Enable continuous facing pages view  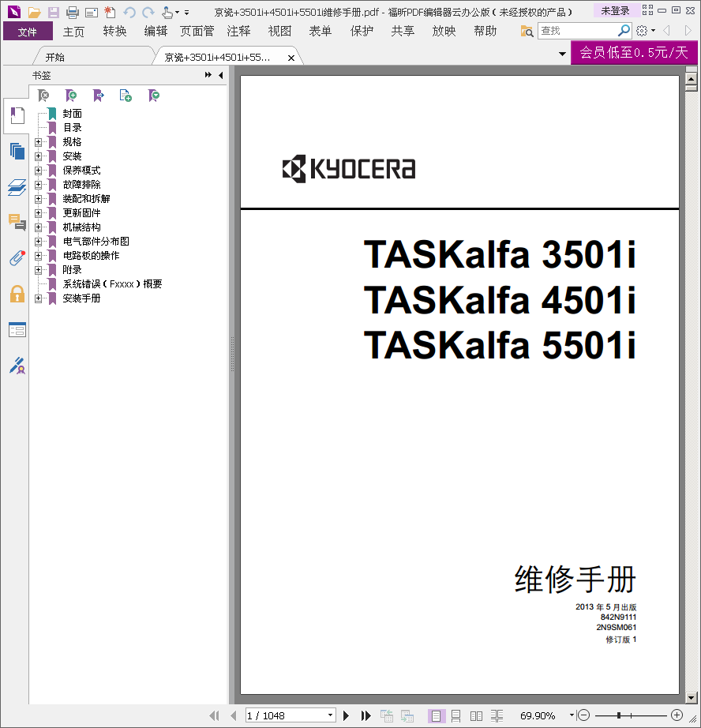coord(497,716)
